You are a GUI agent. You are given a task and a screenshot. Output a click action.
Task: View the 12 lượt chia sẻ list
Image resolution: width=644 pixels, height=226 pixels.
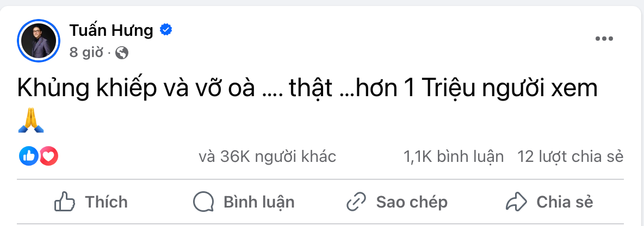571,157
